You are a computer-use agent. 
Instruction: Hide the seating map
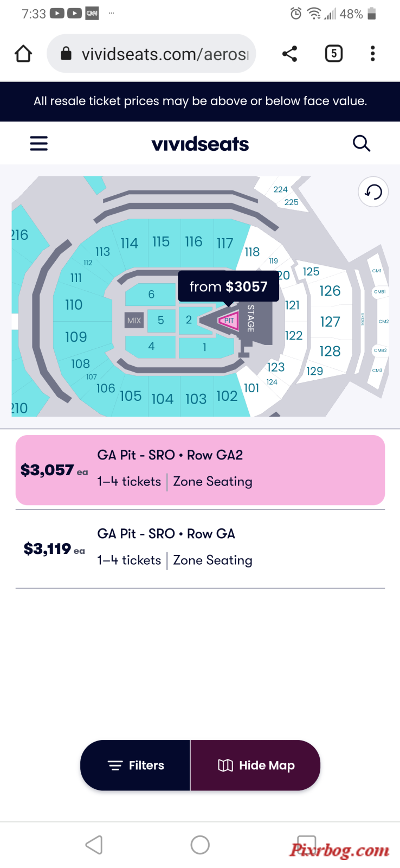coord(255,765)
